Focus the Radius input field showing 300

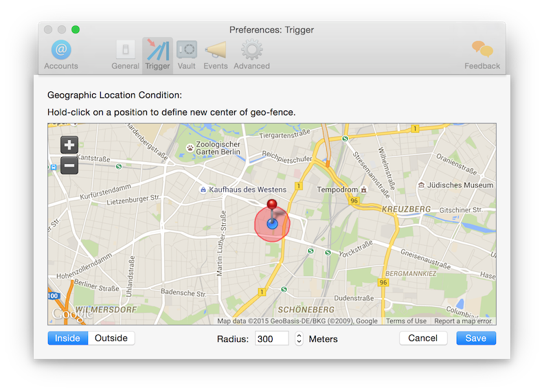272,338
